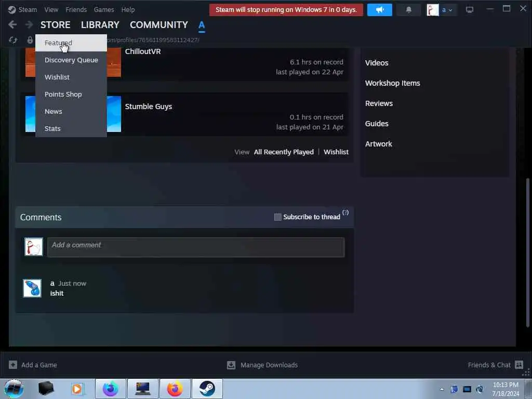The height and width of the screenshot is (399, 532).
Task: Expand the account name dropdown chevron
Action: click(x=450, y=10)
